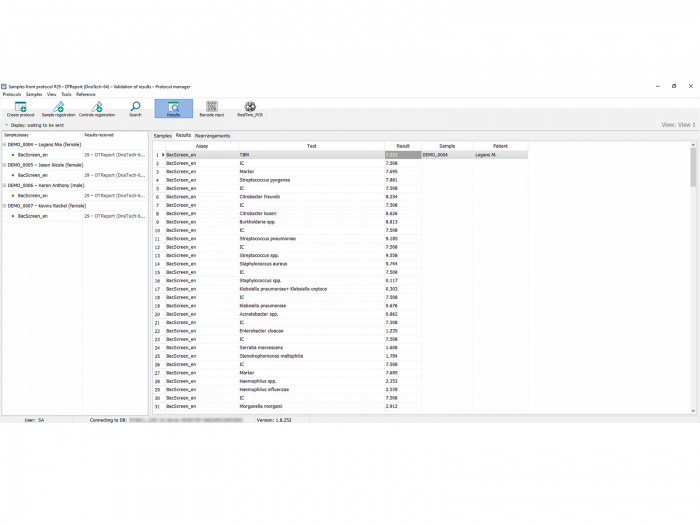Collapse the DEMO_0005 Jason Nicole node
Viewport: 700px width, 525px height.
(4, 165)
